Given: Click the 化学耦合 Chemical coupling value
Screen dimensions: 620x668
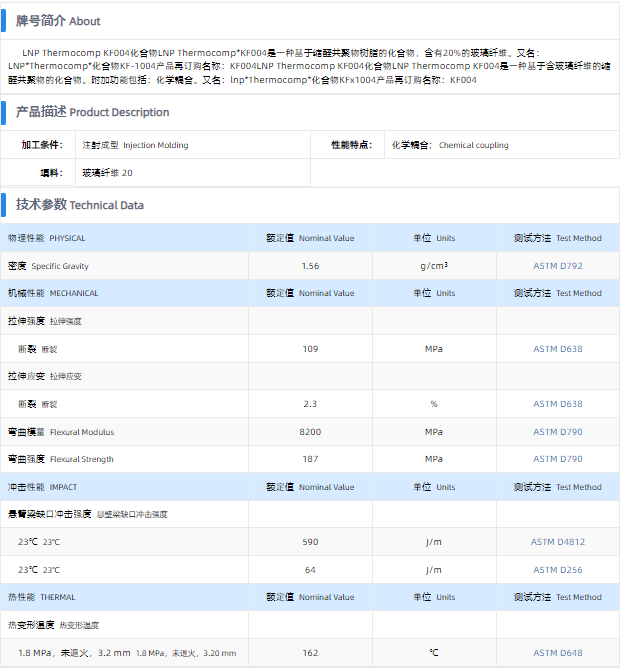Looking at the screenshot, I should coord(449,145).
